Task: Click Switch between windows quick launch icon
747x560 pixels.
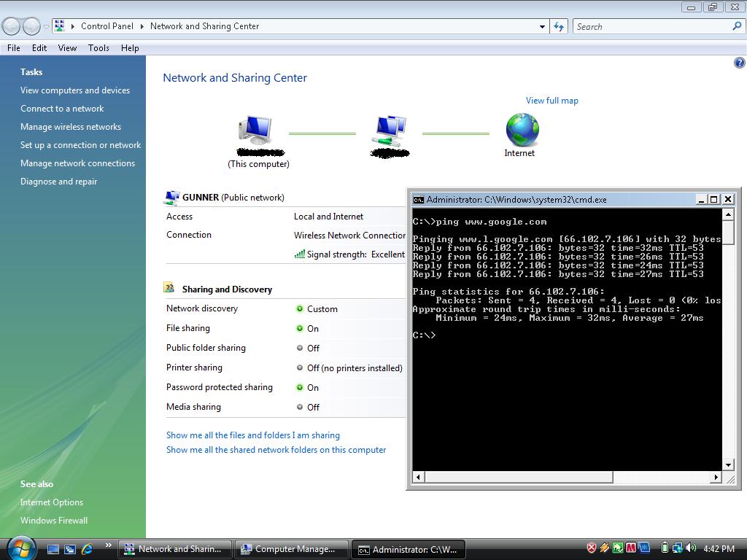Action: point(70,549)
